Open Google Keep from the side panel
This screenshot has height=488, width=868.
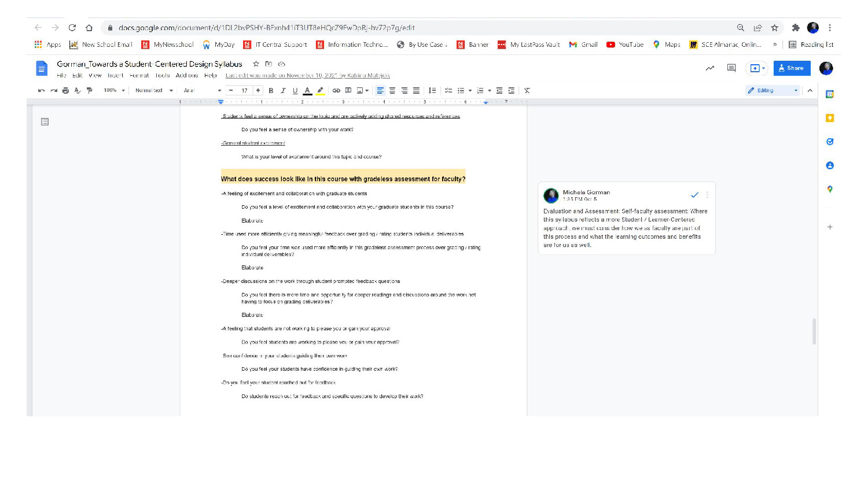(829, 118)
